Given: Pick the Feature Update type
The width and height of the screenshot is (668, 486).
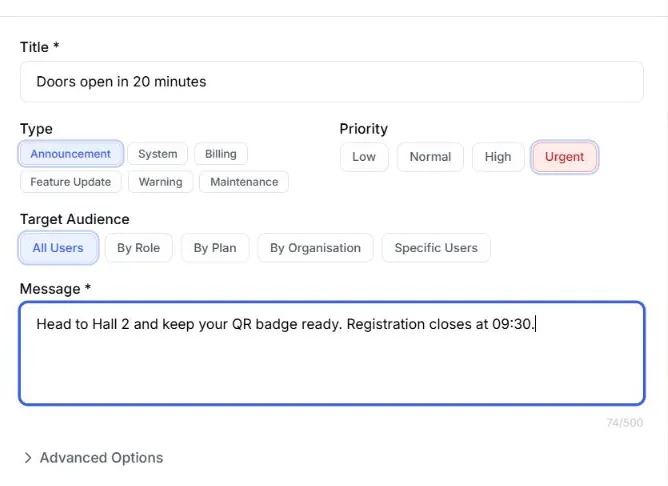Looking at the screenshot, I should 71,182.
